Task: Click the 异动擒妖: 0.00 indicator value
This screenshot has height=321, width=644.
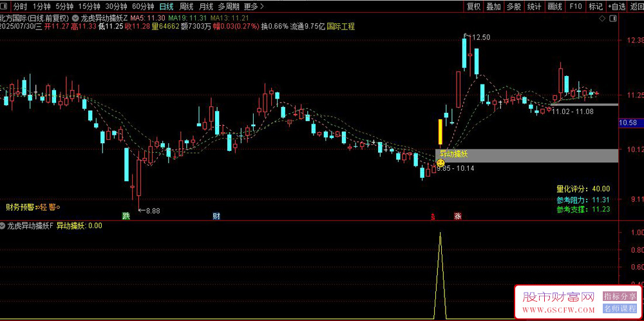Action: pos(79,226)
